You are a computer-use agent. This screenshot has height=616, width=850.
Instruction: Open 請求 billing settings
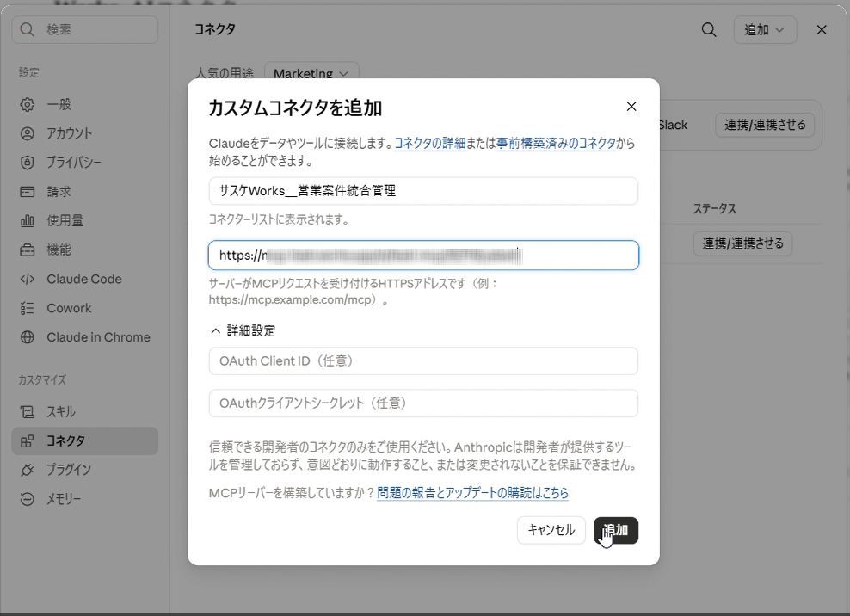84,191
